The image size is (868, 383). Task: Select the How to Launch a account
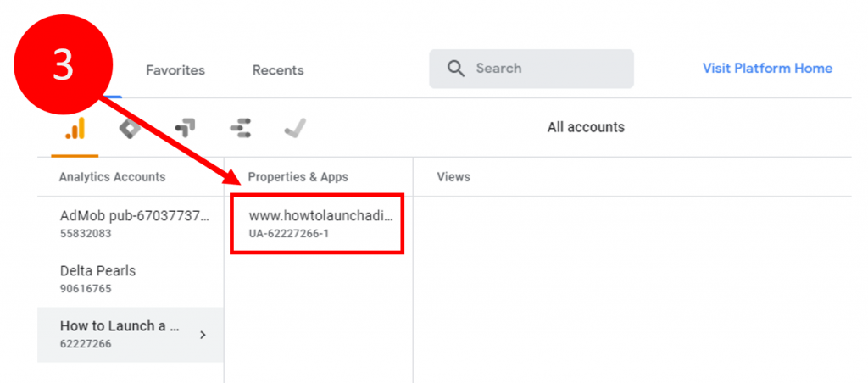click(x=131, y=335)
